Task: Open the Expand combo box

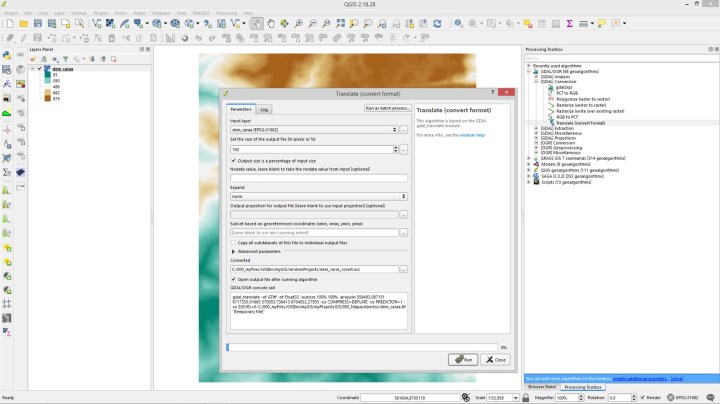Action: pyautogui.click(x=317, y=196)
